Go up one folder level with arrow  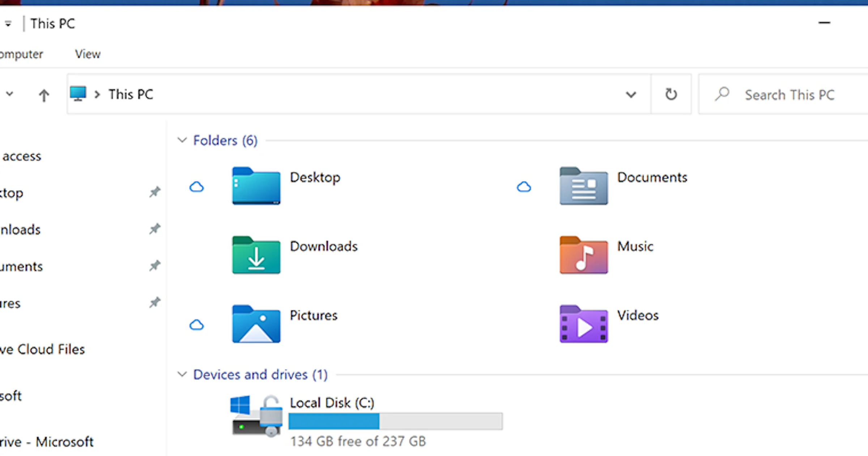(x=44, y=95)
